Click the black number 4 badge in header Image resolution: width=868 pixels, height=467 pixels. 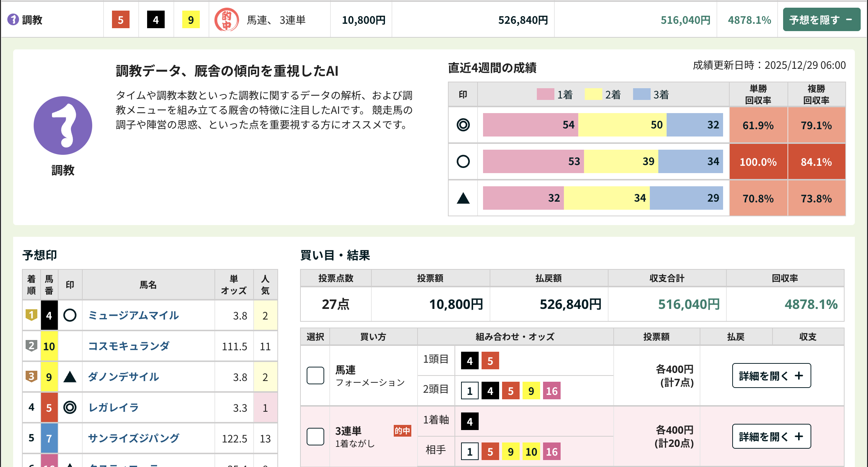point(156,20)
